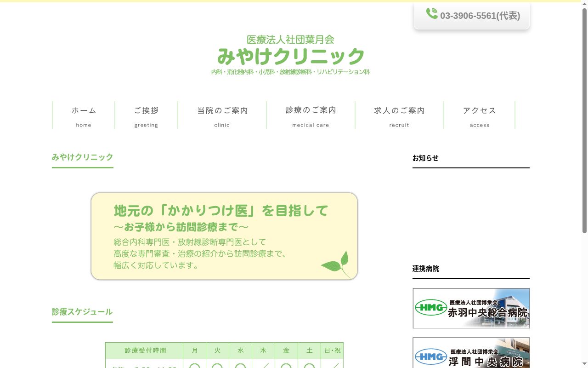Navigate to 求人のご案内 (recruit)
Image resolution: width=588 pixels, height=368 pixels.
[x=399, y=115]
